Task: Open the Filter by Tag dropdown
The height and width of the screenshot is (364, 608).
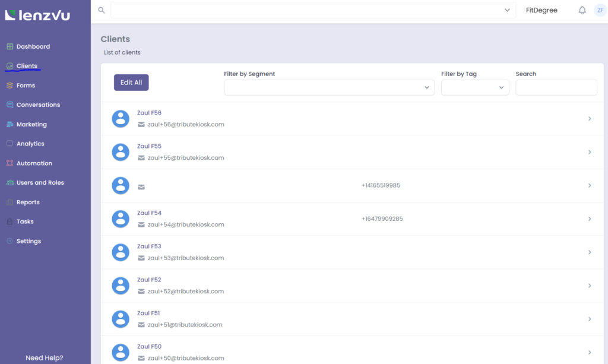Action: coord(475,87)
